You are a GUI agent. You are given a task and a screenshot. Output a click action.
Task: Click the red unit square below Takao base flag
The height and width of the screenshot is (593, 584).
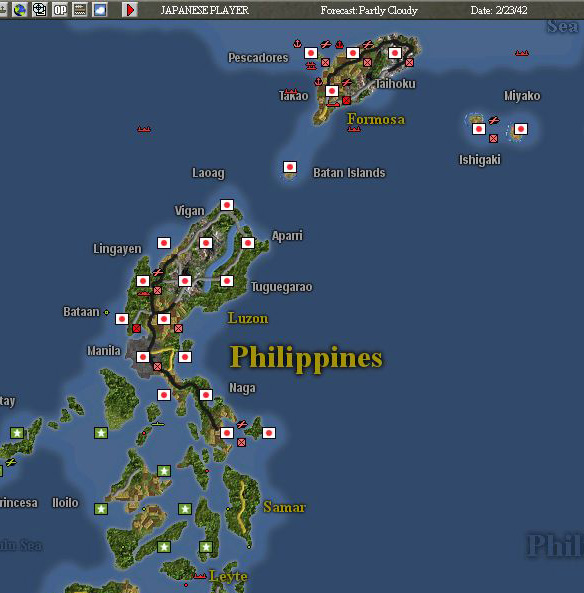(346, 100)
